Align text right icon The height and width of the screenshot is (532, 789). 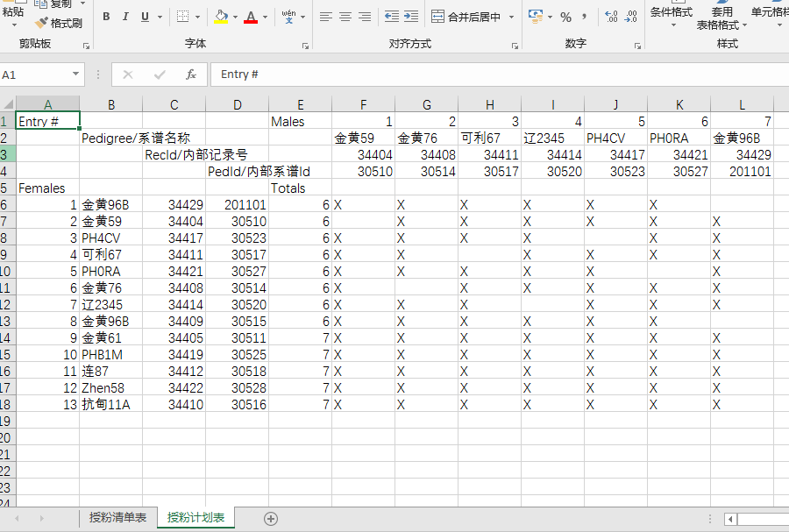365,17
